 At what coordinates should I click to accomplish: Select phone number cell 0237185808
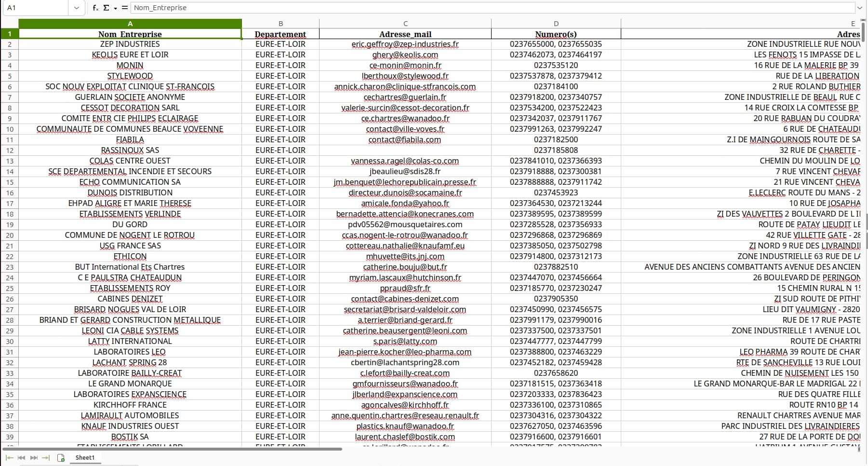(556, 151)
